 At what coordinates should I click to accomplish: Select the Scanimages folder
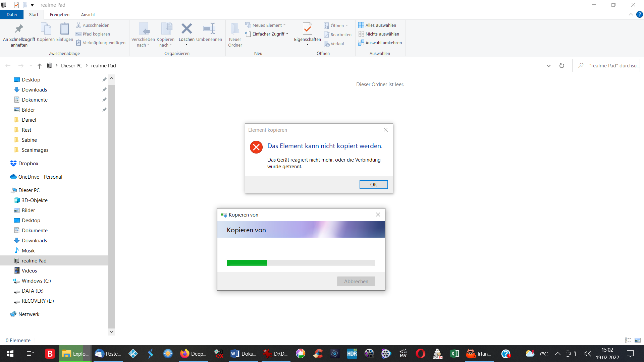[x=35, y=150]
